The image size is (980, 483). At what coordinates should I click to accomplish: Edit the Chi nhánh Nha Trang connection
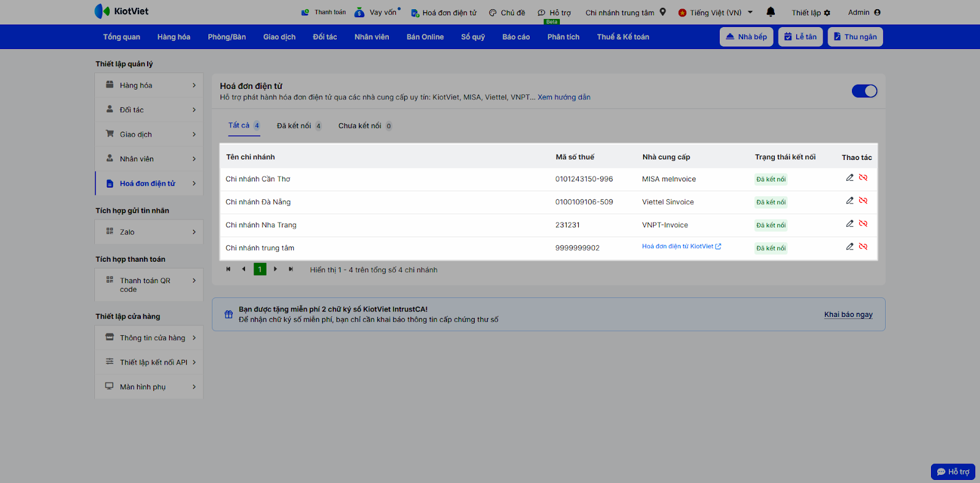850,224
